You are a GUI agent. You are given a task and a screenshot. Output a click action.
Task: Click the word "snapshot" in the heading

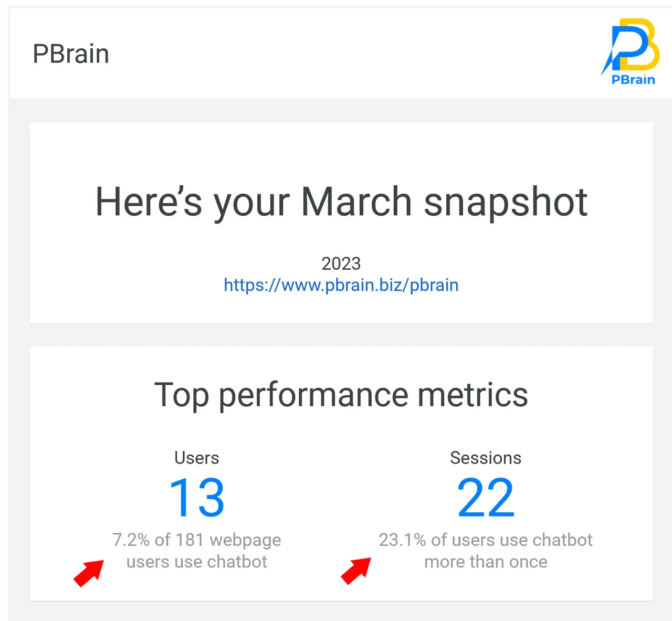click(x=506, y=202)
